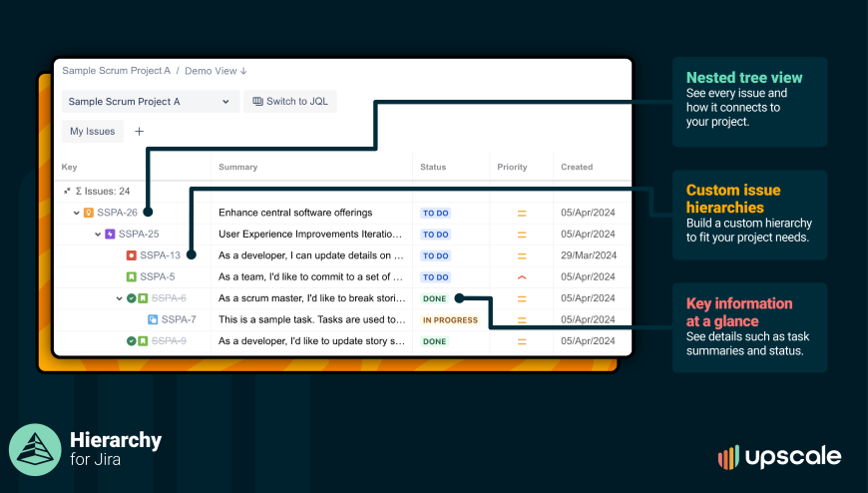868x493 pixels.
Task: Click the upscale bar-chart logo icon
Action: tap(728, 457)
